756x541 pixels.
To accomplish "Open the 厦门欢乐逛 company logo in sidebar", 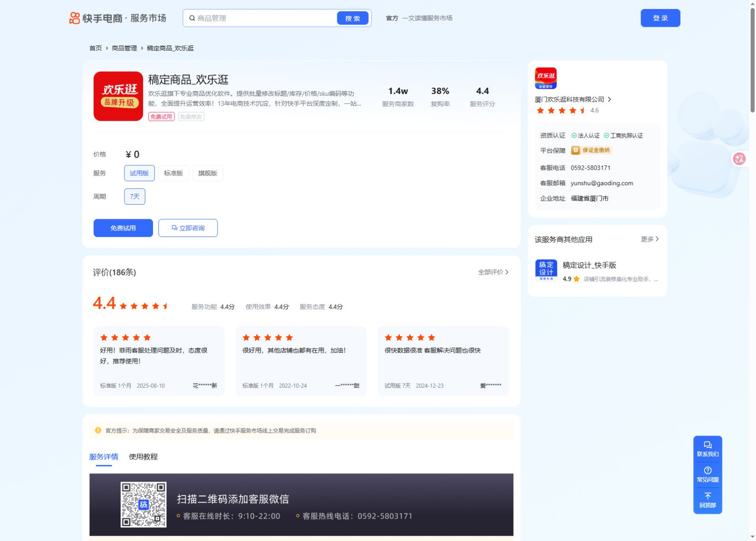I will (x=546, y=78).
